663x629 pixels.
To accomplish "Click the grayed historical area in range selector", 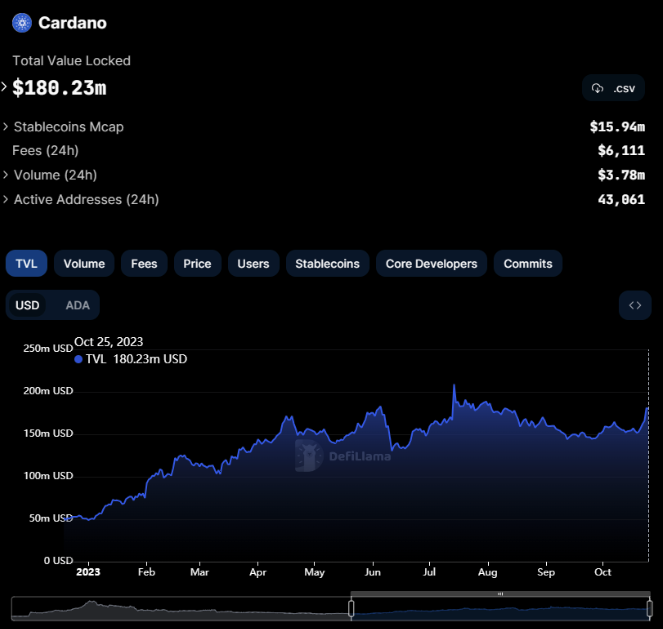I will tap(181, 609).
